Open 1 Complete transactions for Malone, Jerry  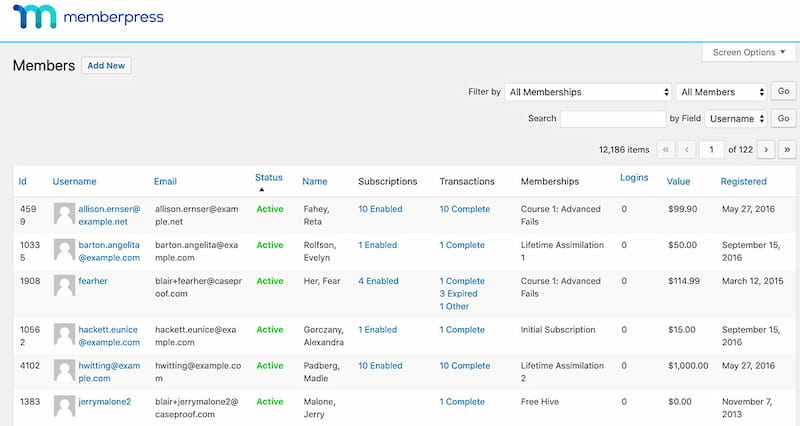pos(462,402)
